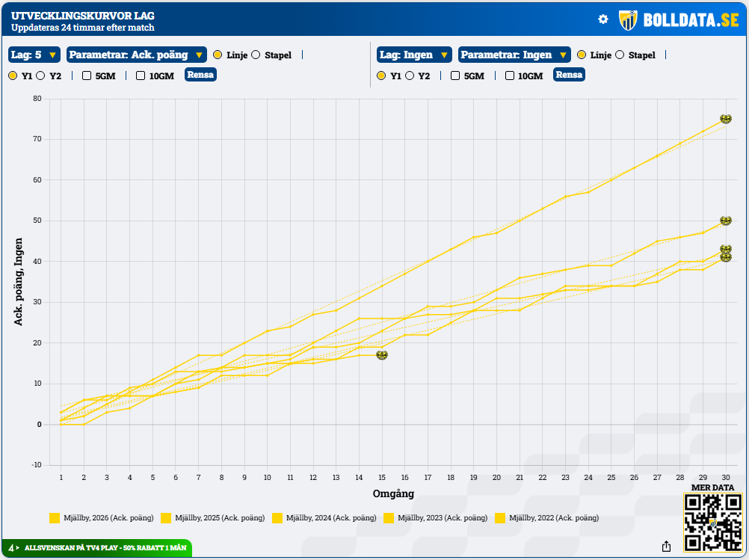This screenshot has height=560, width=749.
Task: Select the left Y2 axis radio button
Action: click(40, 76)
